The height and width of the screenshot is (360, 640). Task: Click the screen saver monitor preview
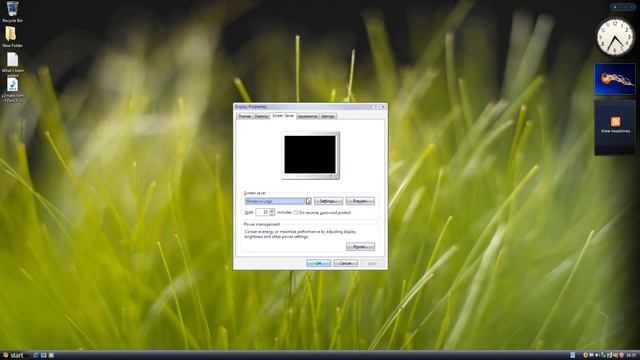(310, 155)
